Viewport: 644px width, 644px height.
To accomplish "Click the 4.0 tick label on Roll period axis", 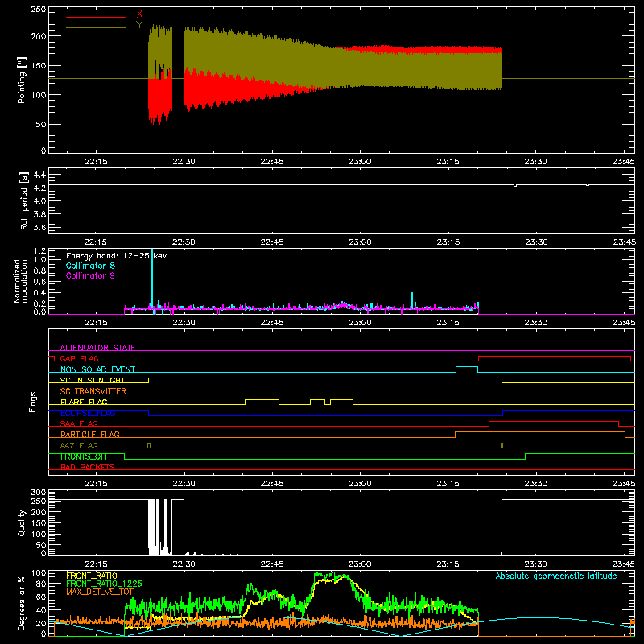I will pos(39,201).
